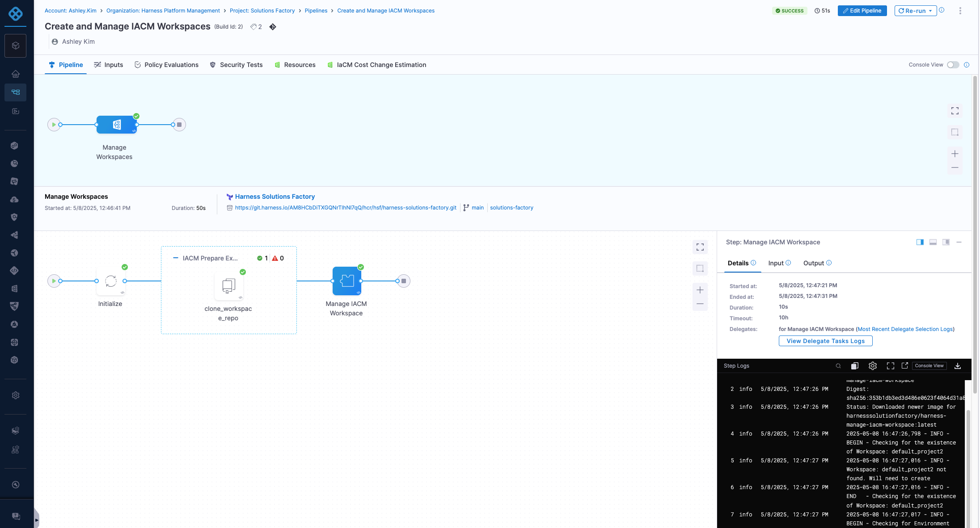The width and height of the screenshot is (980, 528).
Task: Dock step details panel to right
Action: (920, 242)
